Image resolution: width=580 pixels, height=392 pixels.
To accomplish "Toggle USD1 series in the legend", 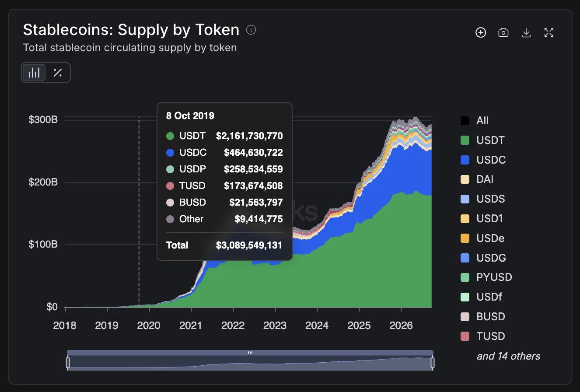I will [x=482, y=219].
